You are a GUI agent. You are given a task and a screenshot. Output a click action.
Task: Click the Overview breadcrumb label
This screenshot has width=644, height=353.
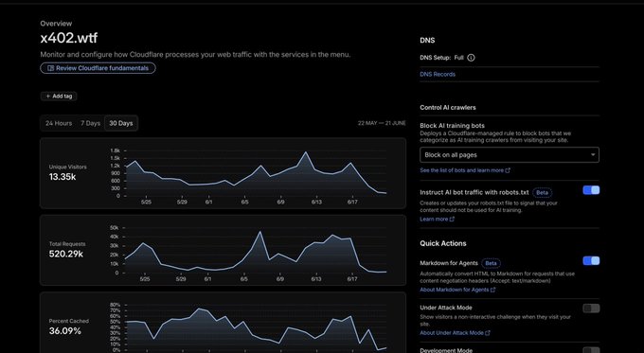(56, 24)
